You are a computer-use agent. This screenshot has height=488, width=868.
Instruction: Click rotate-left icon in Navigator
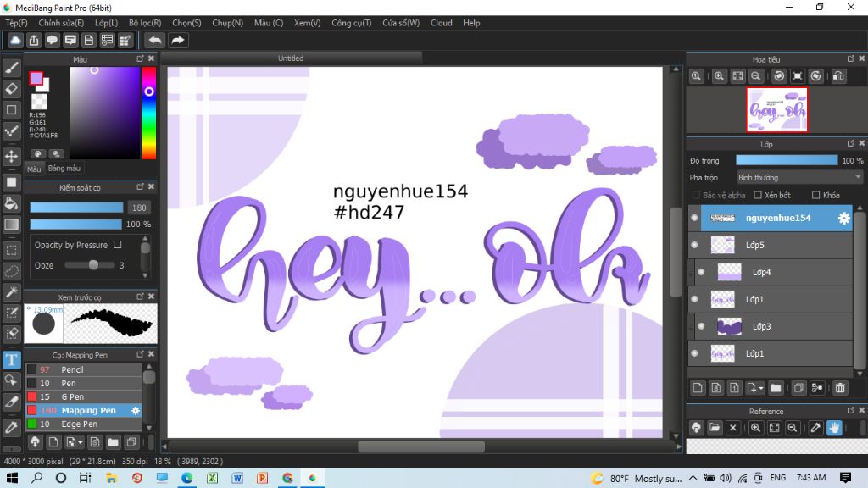tap(779, 76)
